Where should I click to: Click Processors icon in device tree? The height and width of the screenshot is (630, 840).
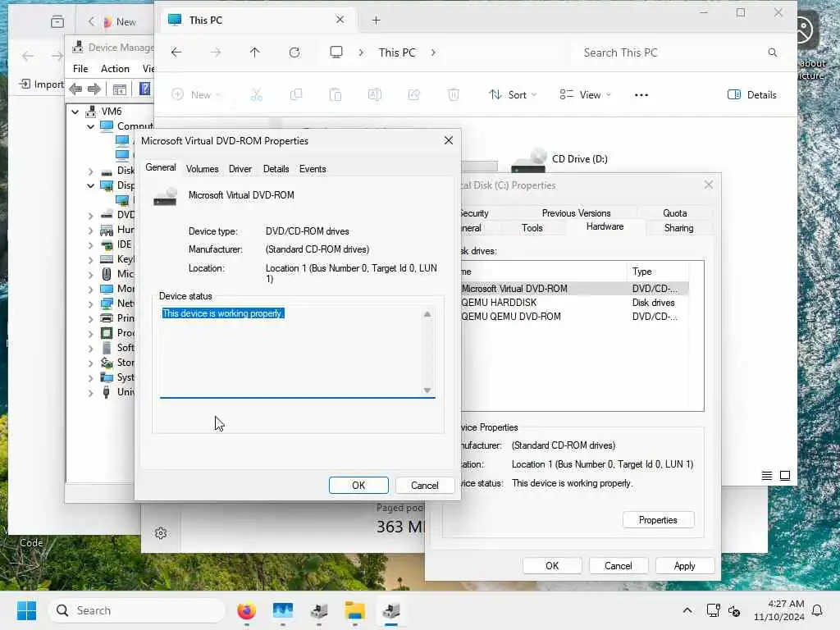point(107,333)
